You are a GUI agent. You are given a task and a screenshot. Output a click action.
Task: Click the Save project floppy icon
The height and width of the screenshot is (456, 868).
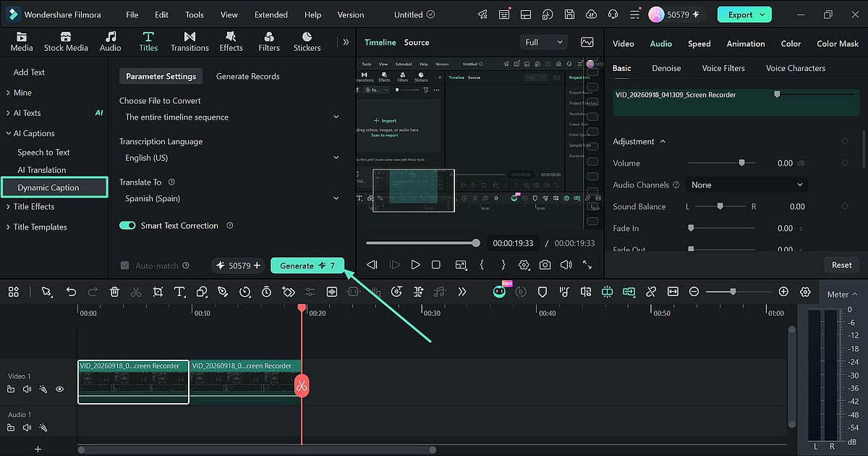coord(570,14)
